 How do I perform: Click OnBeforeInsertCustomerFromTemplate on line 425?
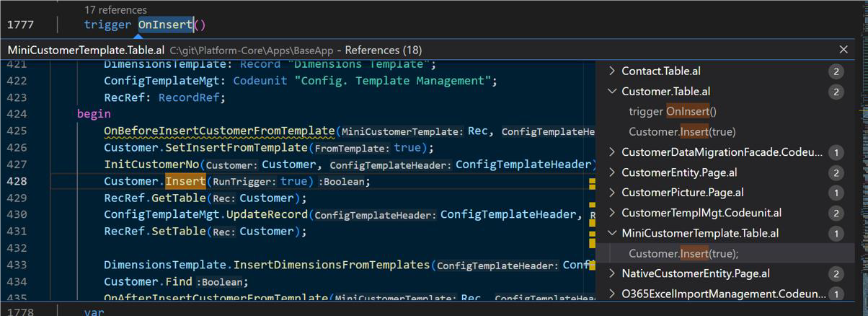219,131
